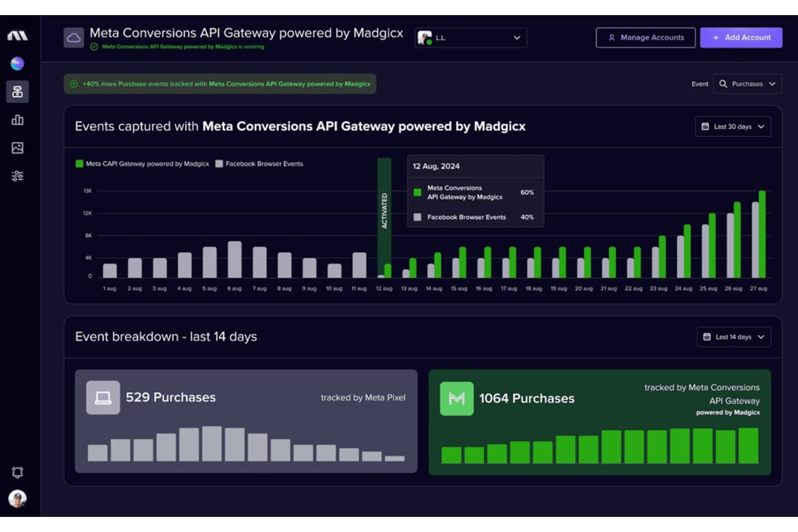This screenshot has width=798, height=532.
Task: Open the L.L. account dropdown
Action: 471,38
